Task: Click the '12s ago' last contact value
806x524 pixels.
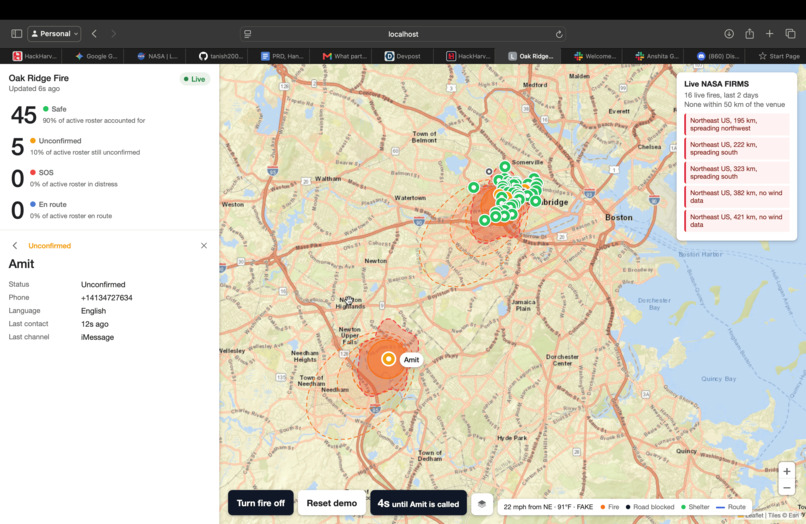Action: (x=95, y=324)
